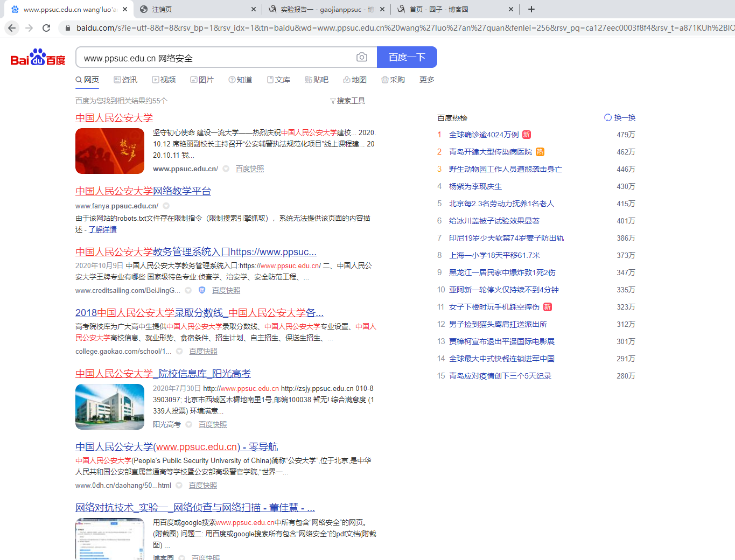Screen dimensions: 735x560
Task: Click the verification icon beside www.ppsuc.edu.cn/
Action: click(x=226, y=169)
